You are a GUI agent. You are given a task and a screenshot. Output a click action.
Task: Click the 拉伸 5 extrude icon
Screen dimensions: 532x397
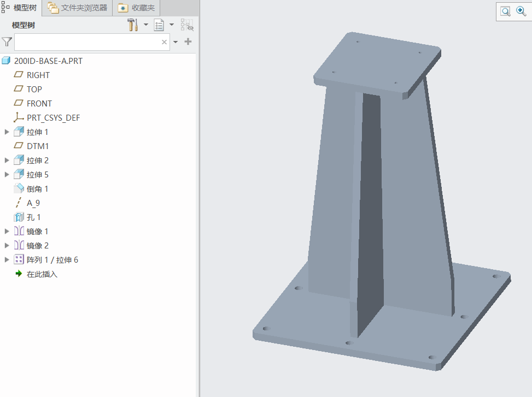click(19, 174)
